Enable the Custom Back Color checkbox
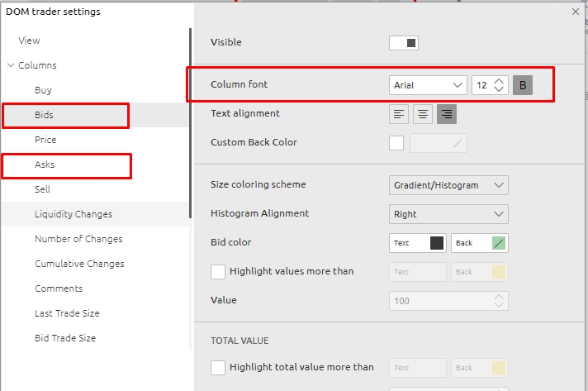The height and width of the screenshot is (391, 588). click(x=396, y=143)
